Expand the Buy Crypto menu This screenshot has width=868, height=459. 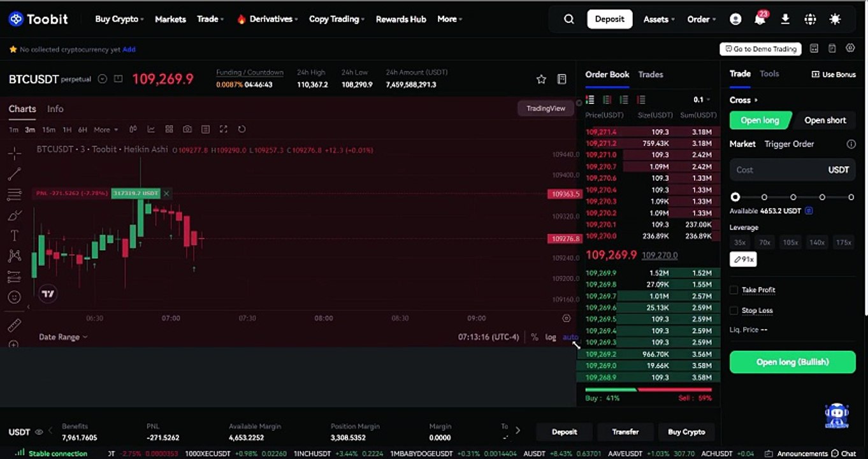click(x=119, y=19)
